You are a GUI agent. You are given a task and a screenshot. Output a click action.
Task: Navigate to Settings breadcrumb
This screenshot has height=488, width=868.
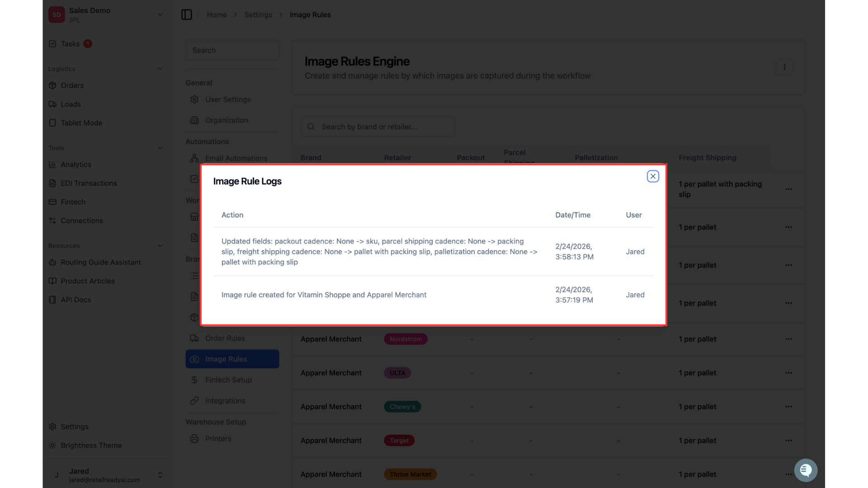(x=258, y=14)
